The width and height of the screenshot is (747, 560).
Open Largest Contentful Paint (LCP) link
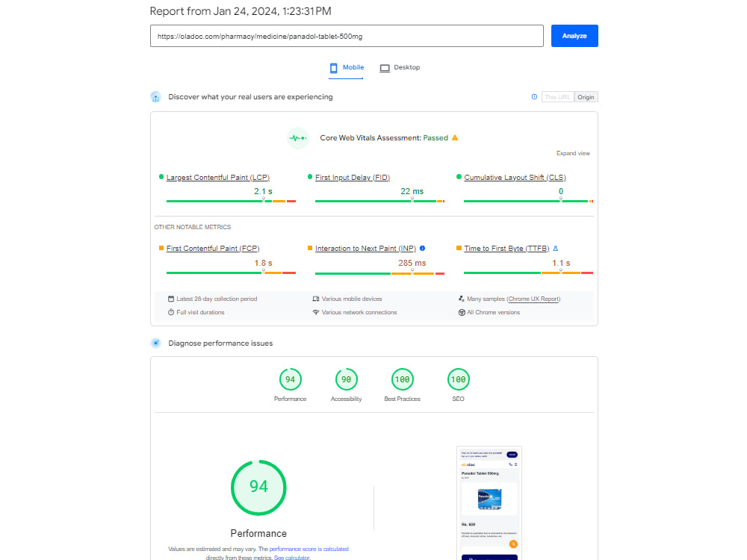(217, 177)
